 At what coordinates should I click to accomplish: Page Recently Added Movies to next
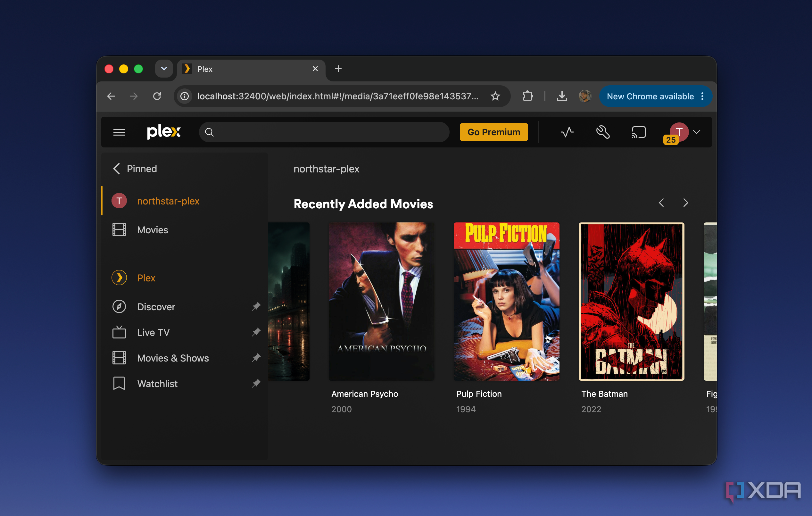(x=685, y=203)
